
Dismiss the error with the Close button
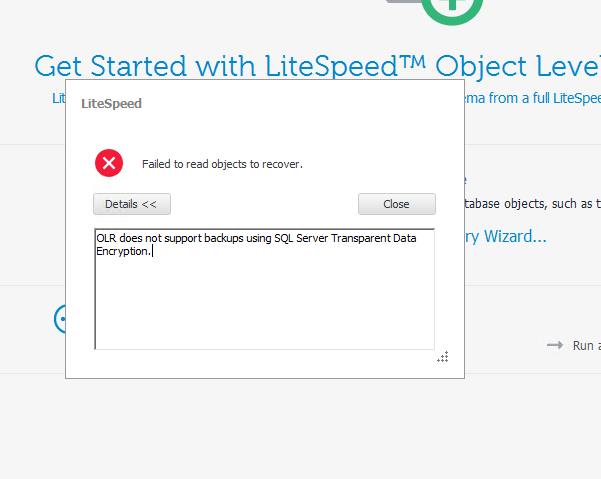pos(397,204)
